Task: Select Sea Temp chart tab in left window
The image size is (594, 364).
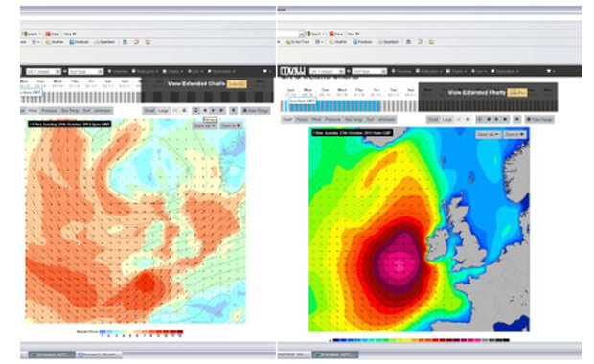Action: click(70, 111)
